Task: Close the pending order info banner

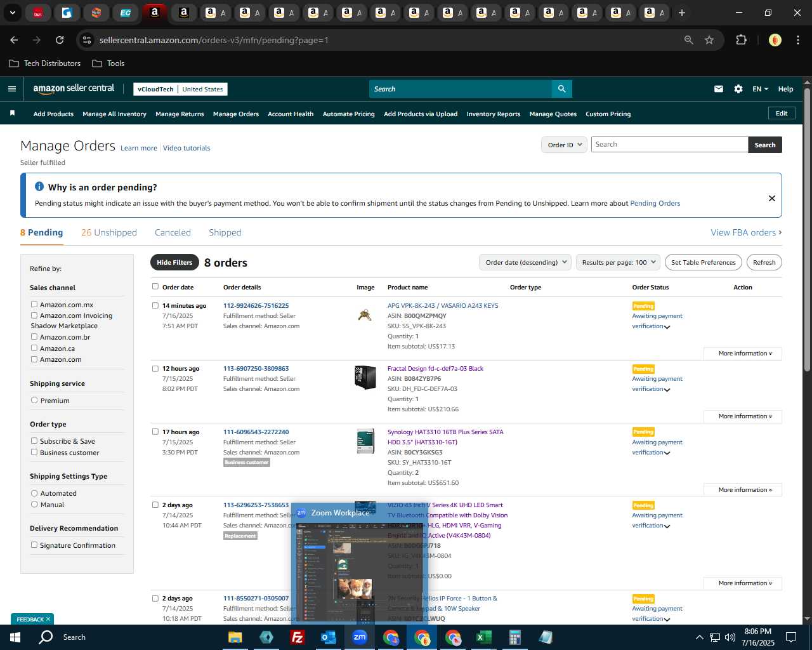Action: pyautogui.click(x=771, y=198)
